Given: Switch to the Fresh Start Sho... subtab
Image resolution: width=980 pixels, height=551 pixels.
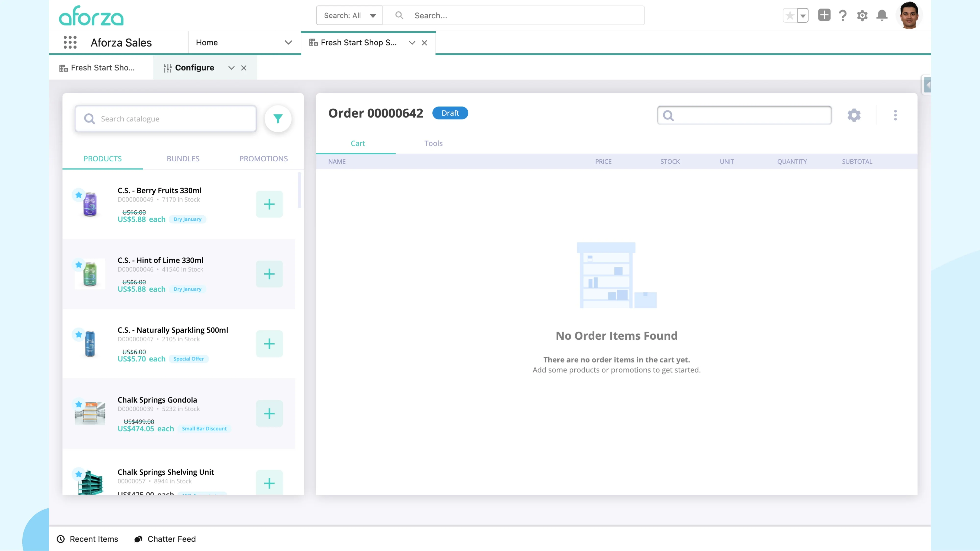Looking at the screenshot, I should click(x=101, y=68).
